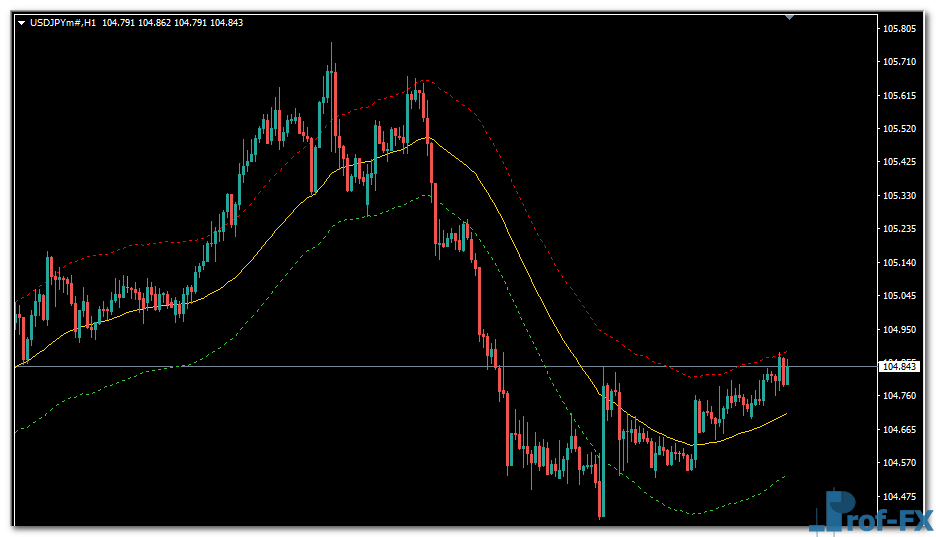Click the 105.710 price scale label
This screenshot has height=537, width=936.
tap(900, 62)
